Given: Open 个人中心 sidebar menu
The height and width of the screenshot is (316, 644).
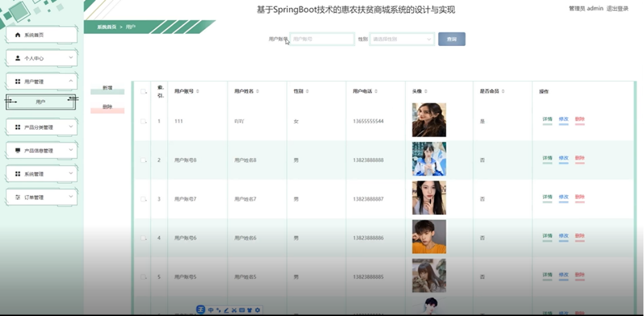Looking at the screenshot, I should pos(41,58).
